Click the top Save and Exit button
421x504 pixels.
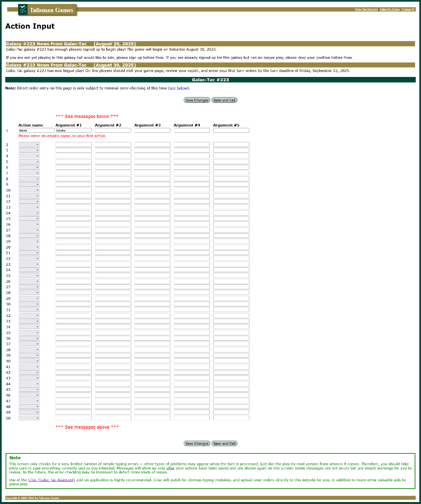[224, 100]
